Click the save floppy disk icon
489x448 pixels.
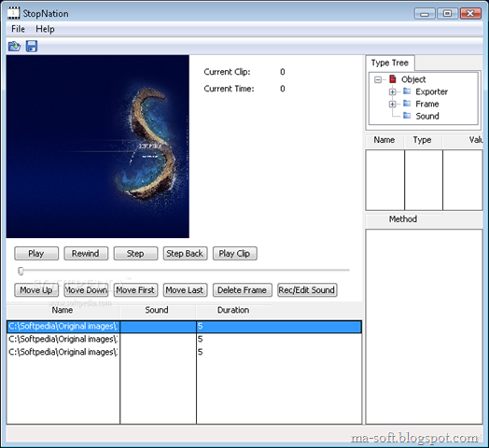click(x=32, y=46)
